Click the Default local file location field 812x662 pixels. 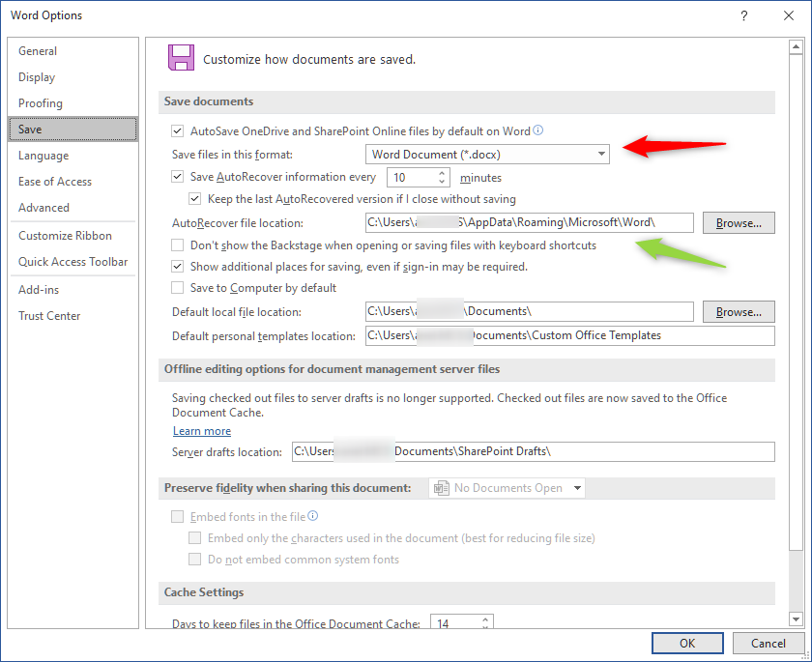tap(530, 311)
